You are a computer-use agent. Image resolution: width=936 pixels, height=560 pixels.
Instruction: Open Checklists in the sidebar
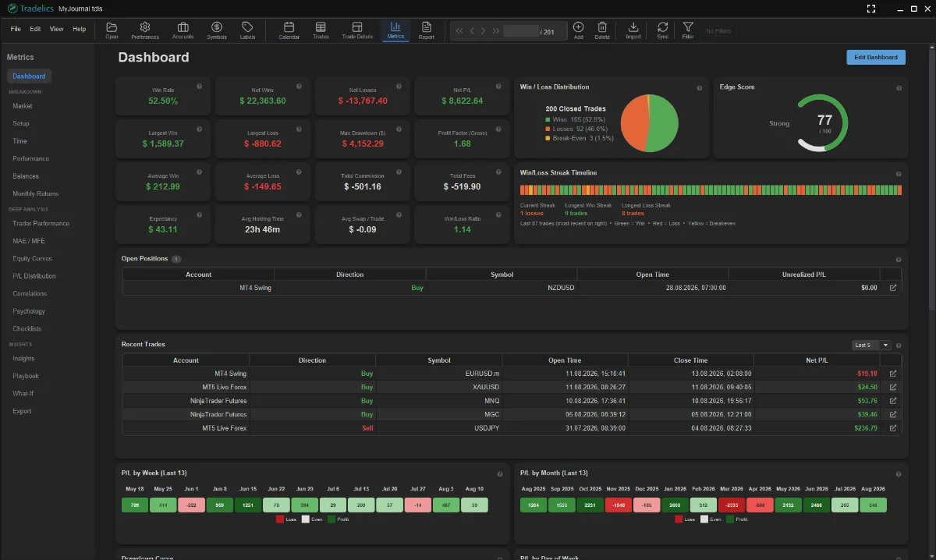[x=27, y=328]
